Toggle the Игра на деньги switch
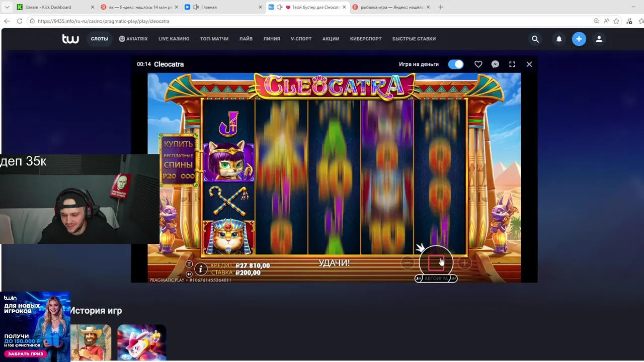 (x=456, y=64)
